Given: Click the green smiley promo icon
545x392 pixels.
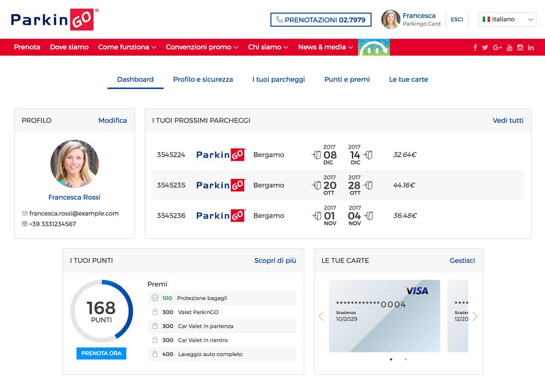Looking at the screenshot, I should (373, 47).
